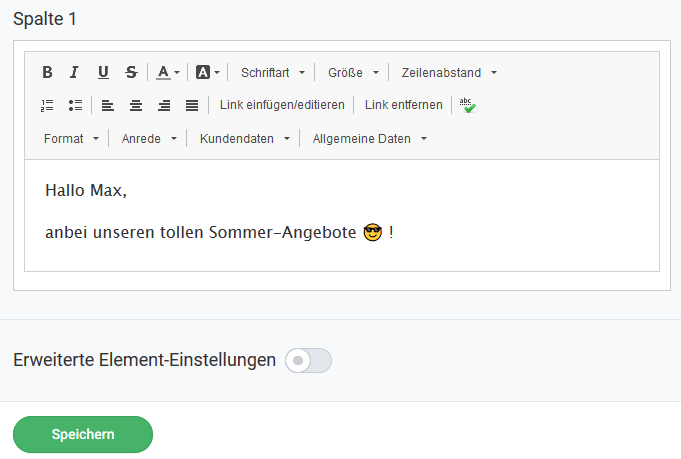This screenshot has width=681, height=459.
Task: Open the Allgemeine Daten dropdown
Action: pyautogui.click(x=370, y=139)
